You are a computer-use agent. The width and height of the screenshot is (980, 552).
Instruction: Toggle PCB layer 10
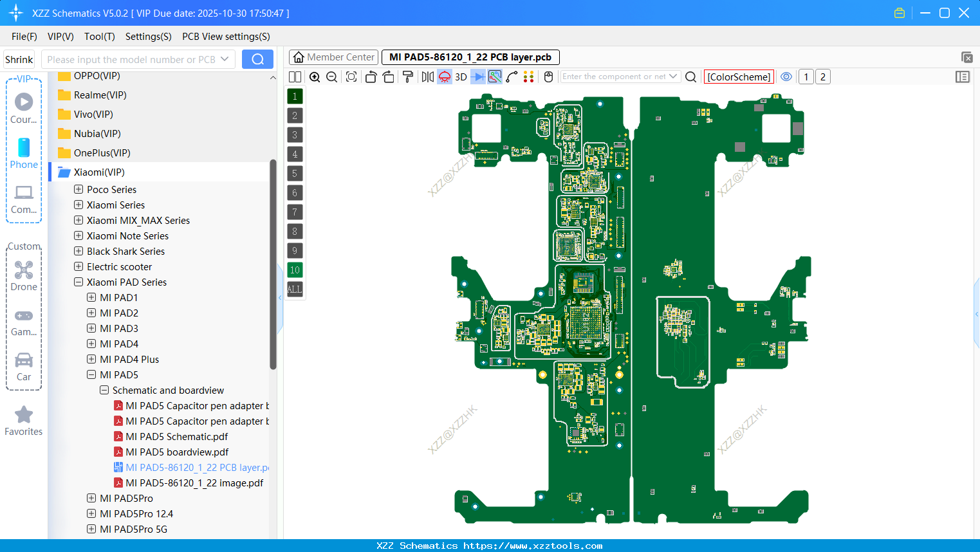click(295, 270)
